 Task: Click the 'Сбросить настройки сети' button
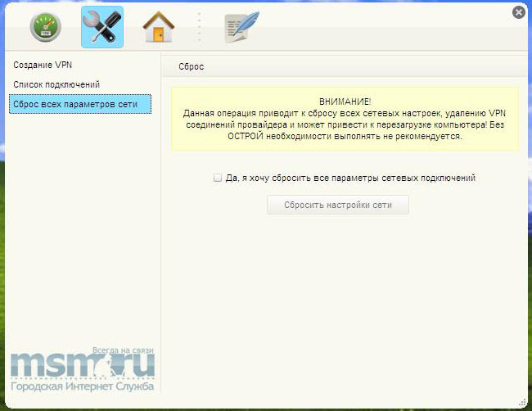tap(338, 205)
